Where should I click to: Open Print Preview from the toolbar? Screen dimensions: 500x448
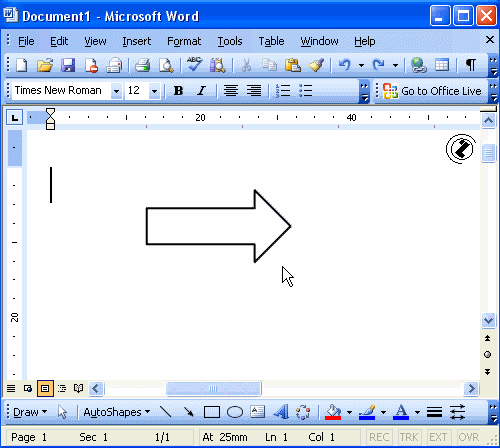click(x=166, y=65)
